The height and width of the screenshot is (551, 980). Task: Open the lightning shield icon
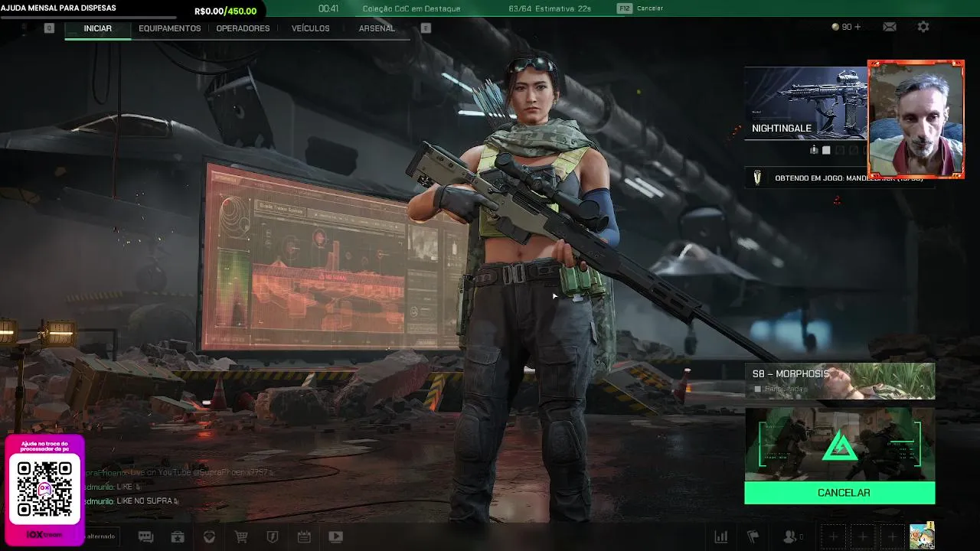click(272, 537)
